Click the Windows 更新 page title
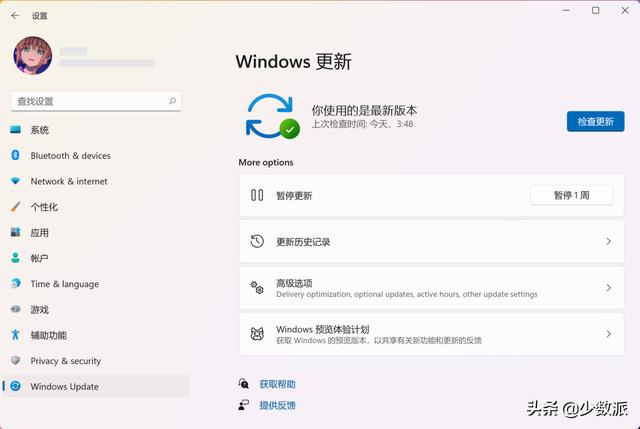This screenshot has height=429, width=640. 293,62
